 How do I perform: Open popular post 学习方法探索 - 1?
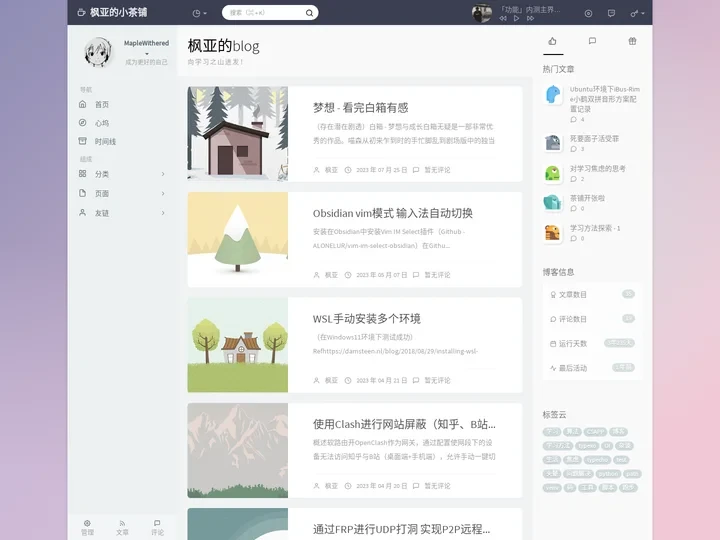[x=595, y=228]
